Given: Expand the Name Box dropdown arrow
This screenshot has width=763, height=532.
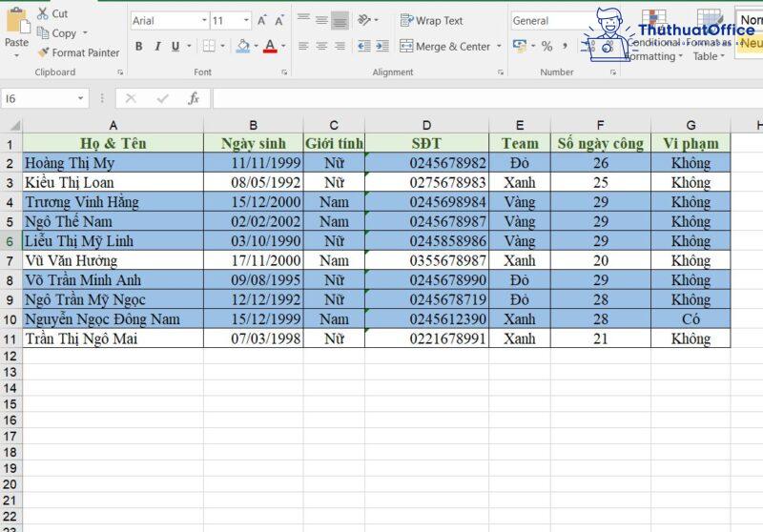Looking at the screenshot, I should click(x=81, y=99).
